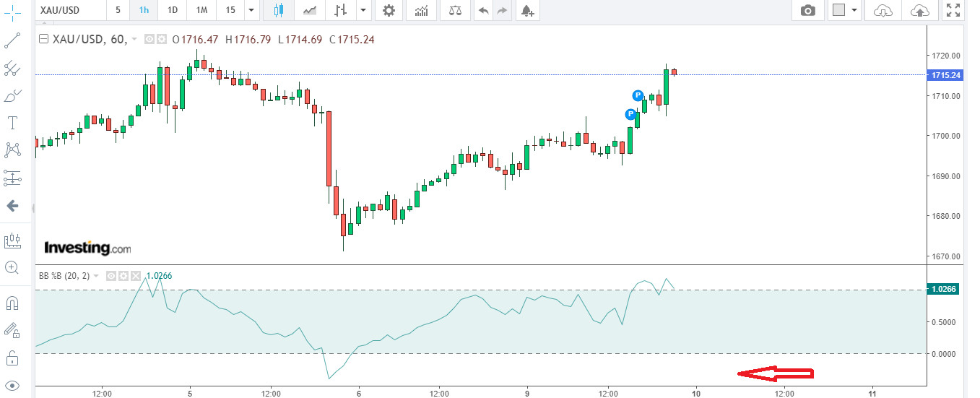Click the compare symbols scales icon

[x=454, y=10]
